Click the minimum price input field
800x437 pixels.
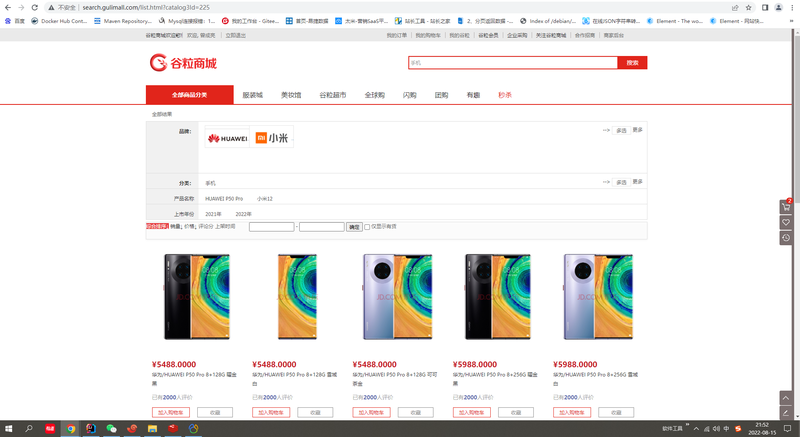(271, 227)
